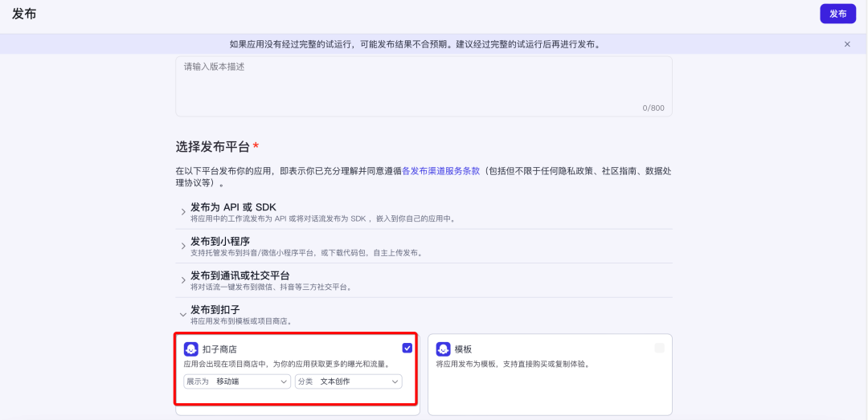This screenshot has width=868, height=420.
Task: Click the 发布到扣子 heading
Action: coord(215,310)
